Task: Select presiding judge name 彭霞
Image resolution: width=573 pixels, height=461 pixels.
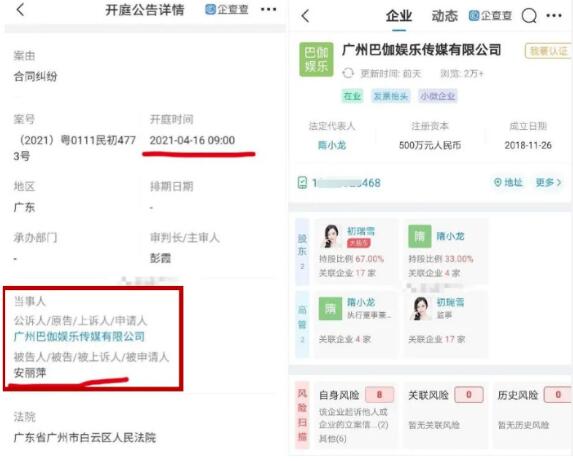Action: (160, 258)
